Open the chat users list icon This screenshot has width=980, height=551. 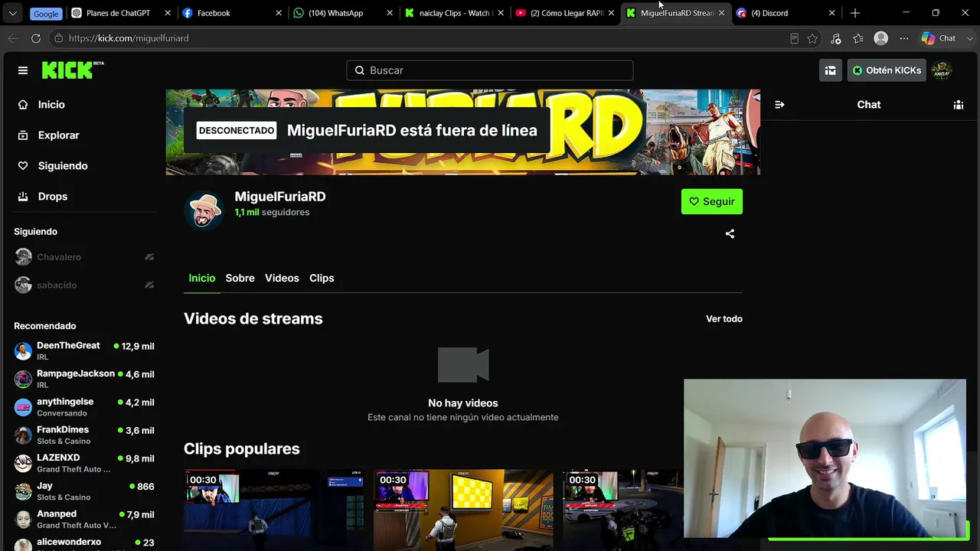point(959,105)
